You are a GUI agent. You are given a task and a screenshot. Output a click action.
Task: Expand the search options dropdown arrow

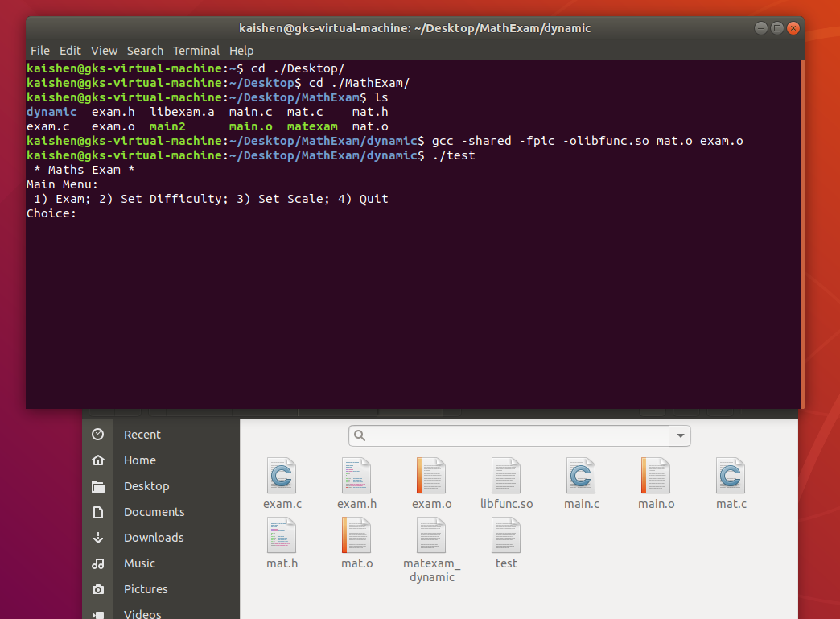point(680,435)
